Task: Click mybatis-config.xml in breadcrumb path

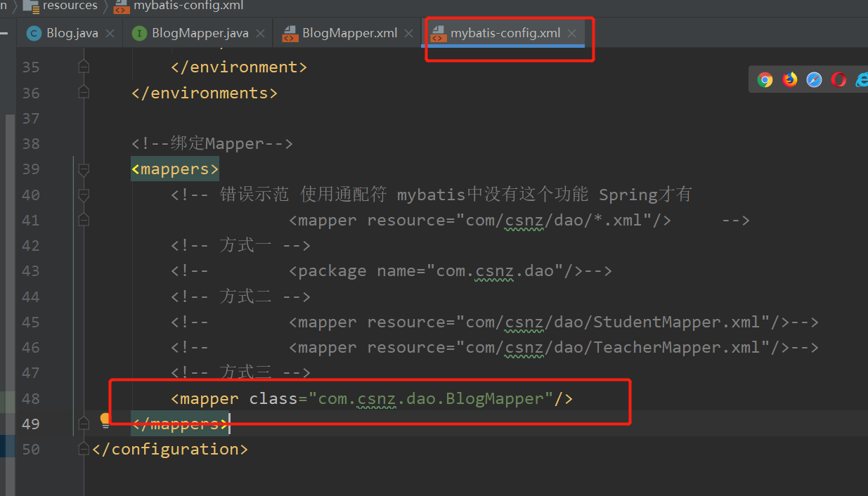Action: click(x=188, y=6)
